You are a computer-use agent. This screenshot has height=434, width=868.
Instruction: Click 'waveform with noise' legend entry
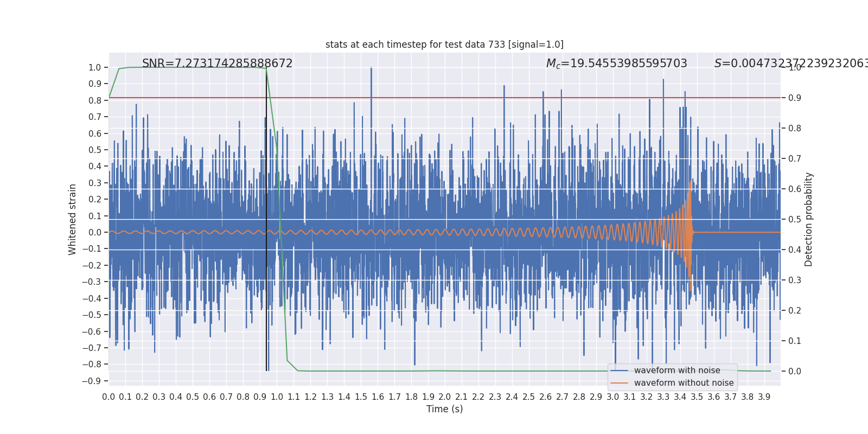(677, 371)
